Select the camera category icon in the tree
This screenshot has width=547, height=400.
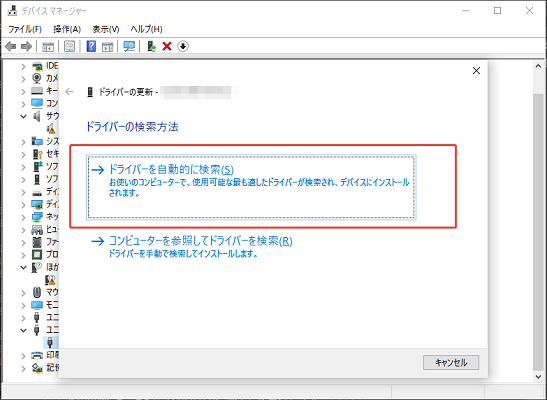[37, 78]
